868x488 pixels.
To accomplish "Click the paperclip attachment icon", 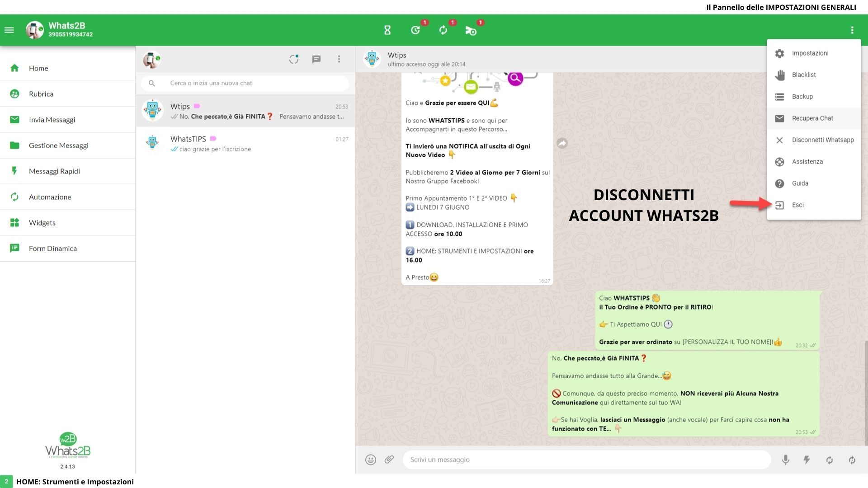I will point(389,460).
